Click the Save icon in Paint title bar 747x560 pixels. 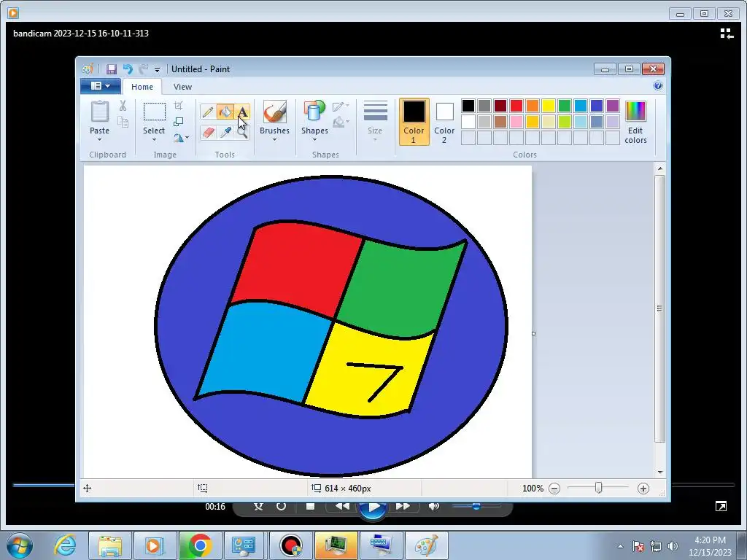[112, 69]
